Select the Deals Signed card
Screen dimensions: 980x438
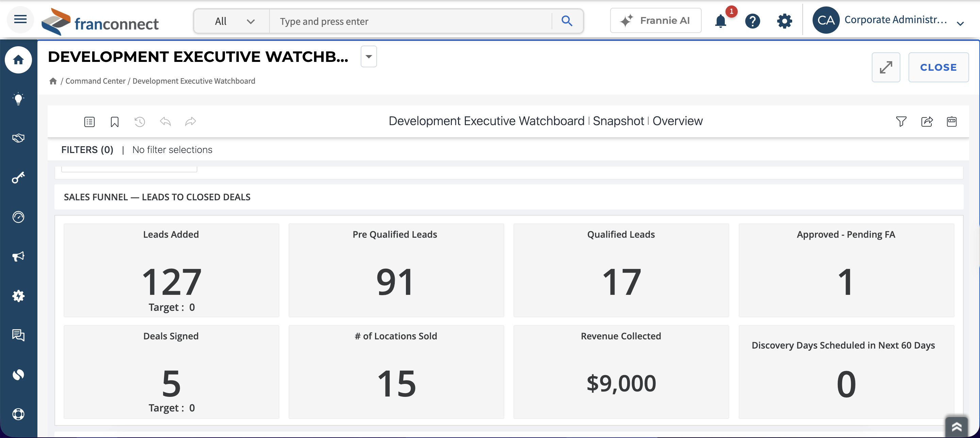click(x=171, y=372)
